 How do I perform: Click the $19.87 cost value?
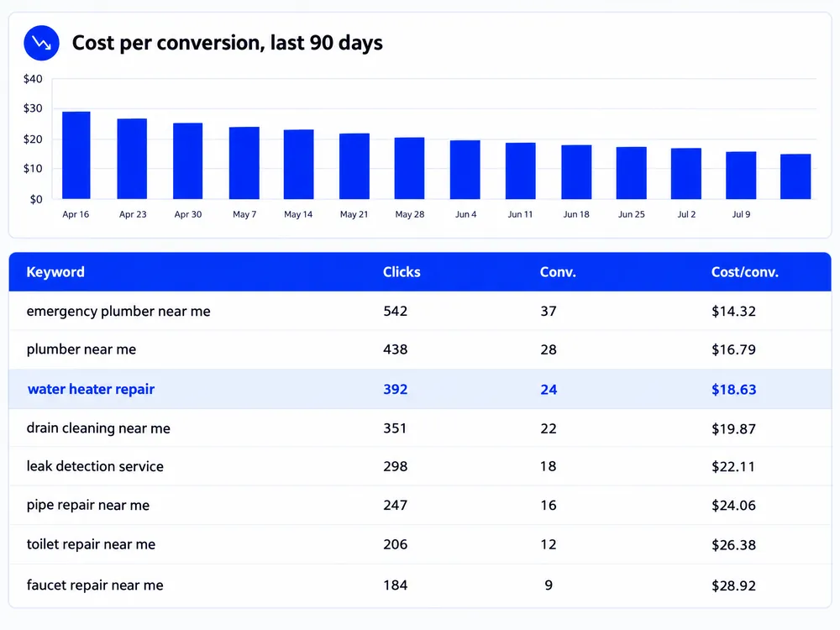point(733,428)
